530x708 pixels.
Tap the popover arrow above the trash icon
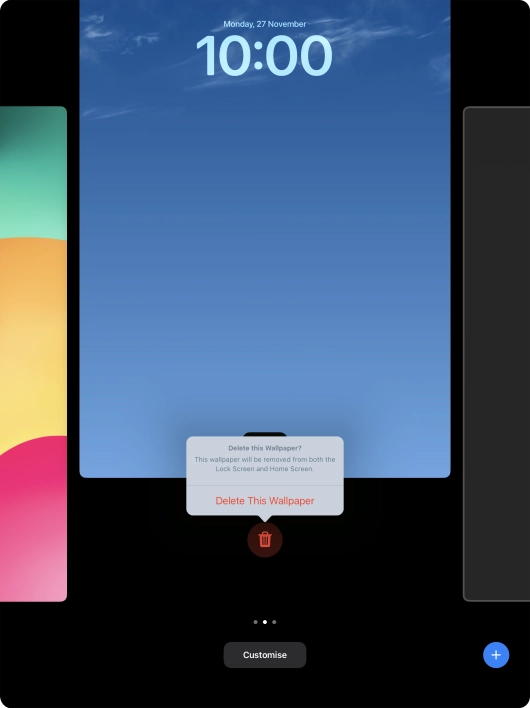pyautogui.click(x=265, y=518)
